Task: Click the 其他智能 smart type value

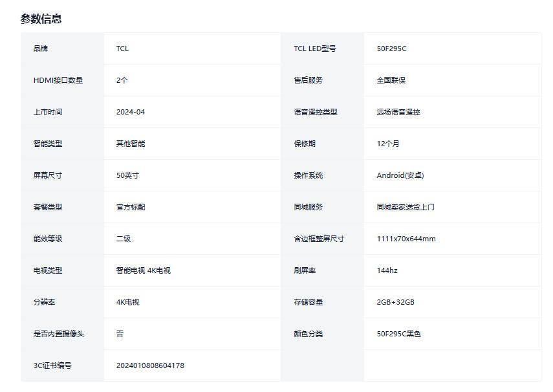Action: 130,144
